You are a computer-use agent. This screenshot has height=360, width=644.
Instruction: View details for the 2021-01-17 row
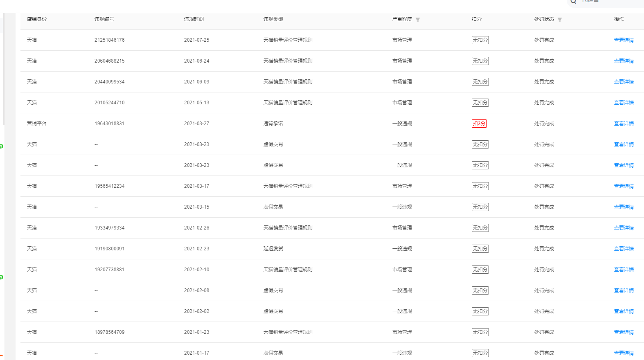click(624, 353)
